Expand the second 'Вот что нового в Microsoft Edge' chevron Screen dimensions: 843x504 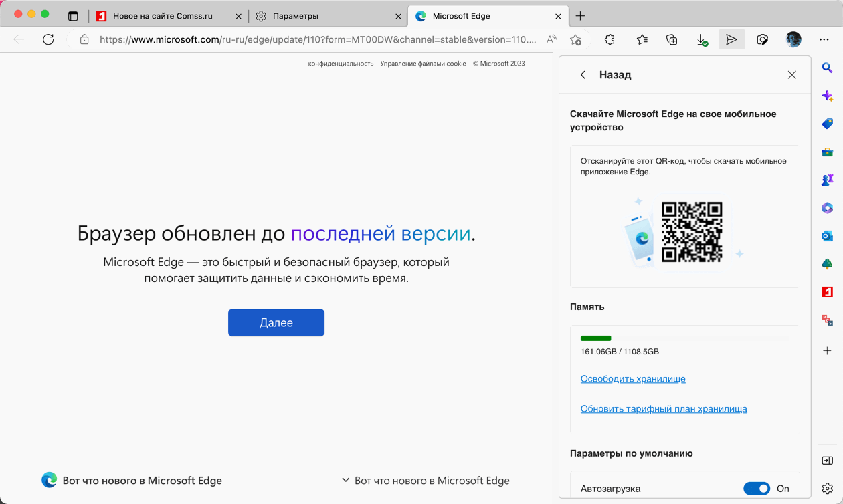345,480
